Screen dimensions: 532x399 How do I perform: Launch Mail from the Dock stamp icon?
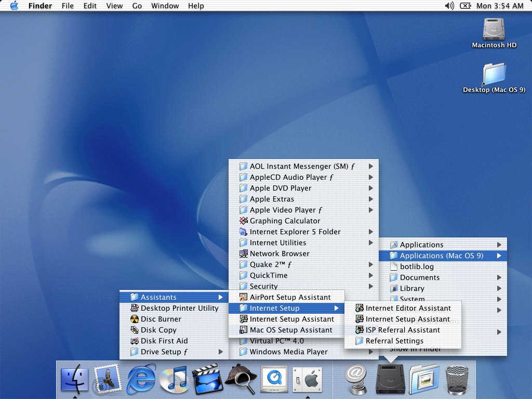coord(108,379)
